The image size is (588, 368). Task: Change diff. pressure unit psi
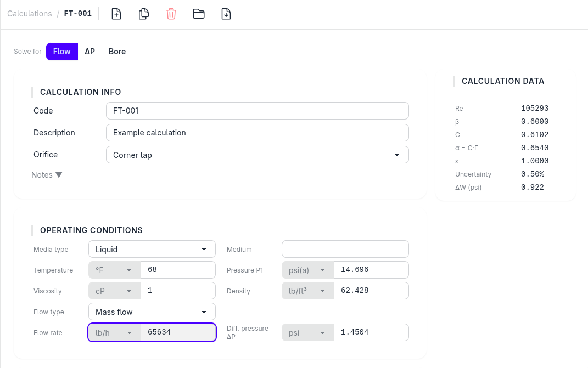[307, 332]
